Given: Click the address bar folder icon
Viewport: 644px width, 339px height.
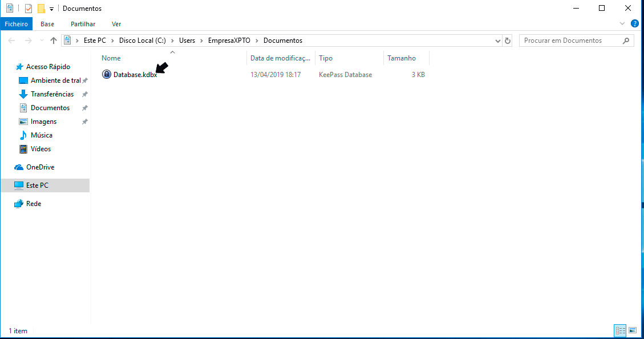Looking at the screenshot, I should (67, 41).
